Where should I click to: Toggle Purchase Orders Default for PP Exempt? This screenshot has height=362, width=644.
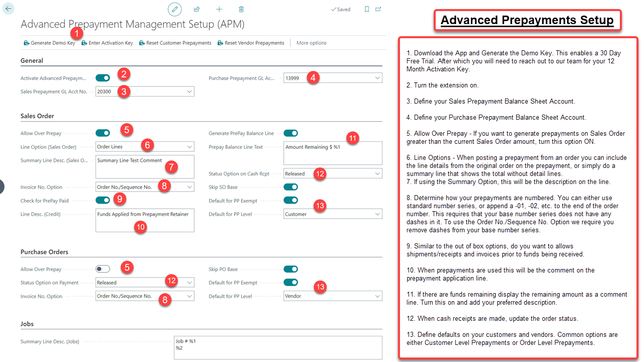291,283
